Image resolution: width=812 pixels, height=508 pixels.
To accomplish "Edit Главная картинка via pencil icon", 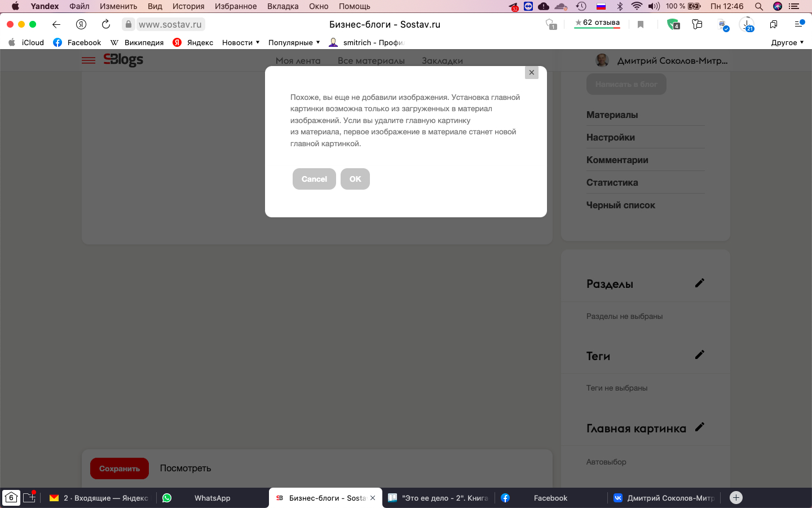I will point(699,427).
